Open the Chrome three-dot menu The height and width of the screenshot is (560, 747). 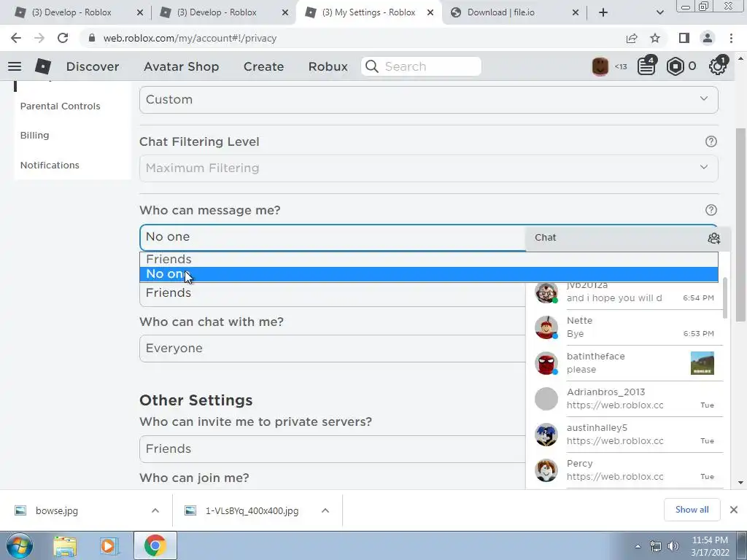(731, 38)
